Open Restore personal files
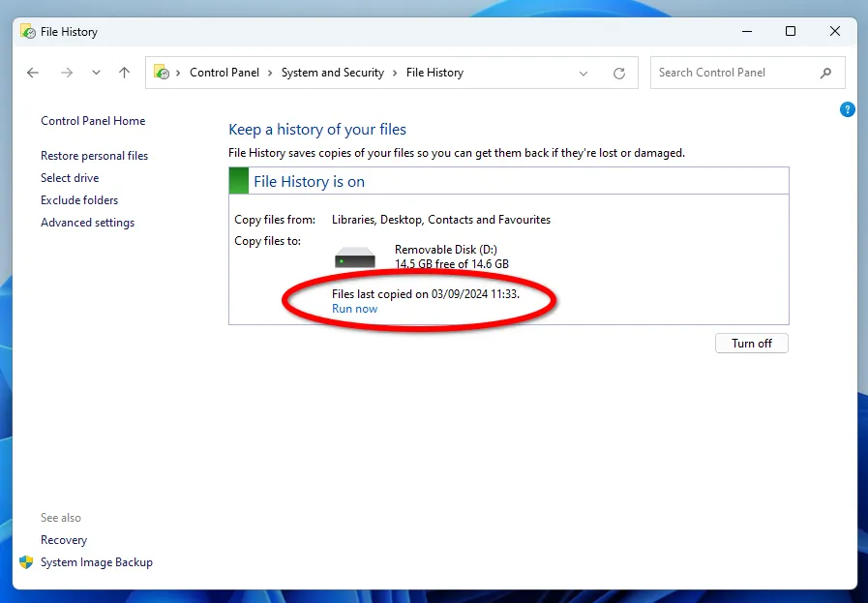This screenshot has width=868, height=603. (94, 156)
